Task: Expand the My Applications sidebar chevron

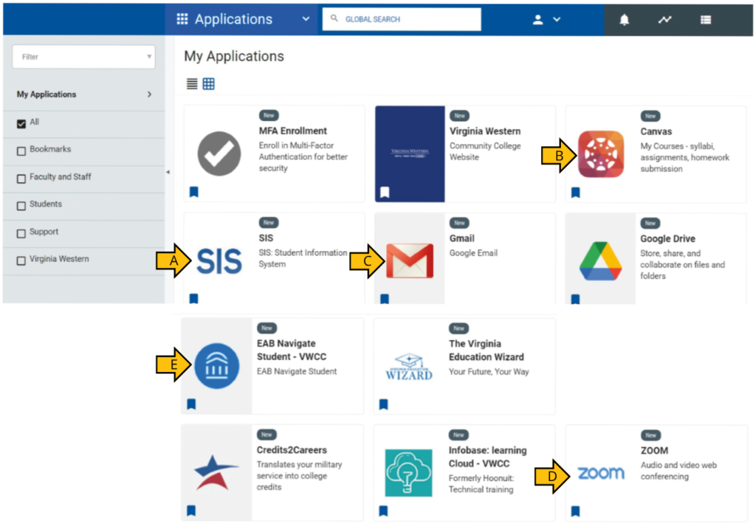Action: 149,94
